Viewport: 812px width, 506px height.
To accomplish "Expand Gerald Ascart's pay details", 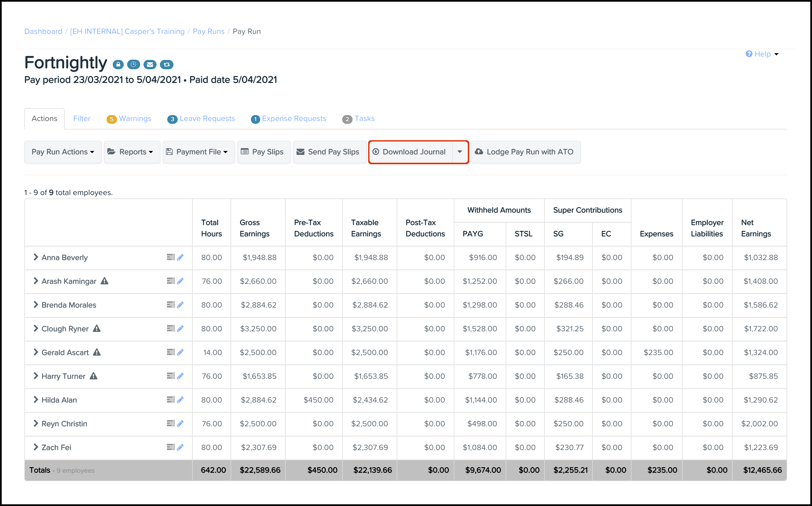I will pos(35,352).
